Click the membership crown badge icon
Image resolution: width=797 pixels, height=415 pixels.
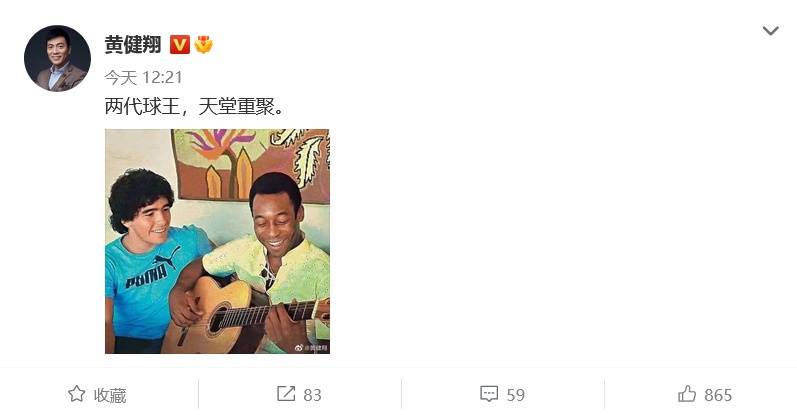(x=204, y=45)
